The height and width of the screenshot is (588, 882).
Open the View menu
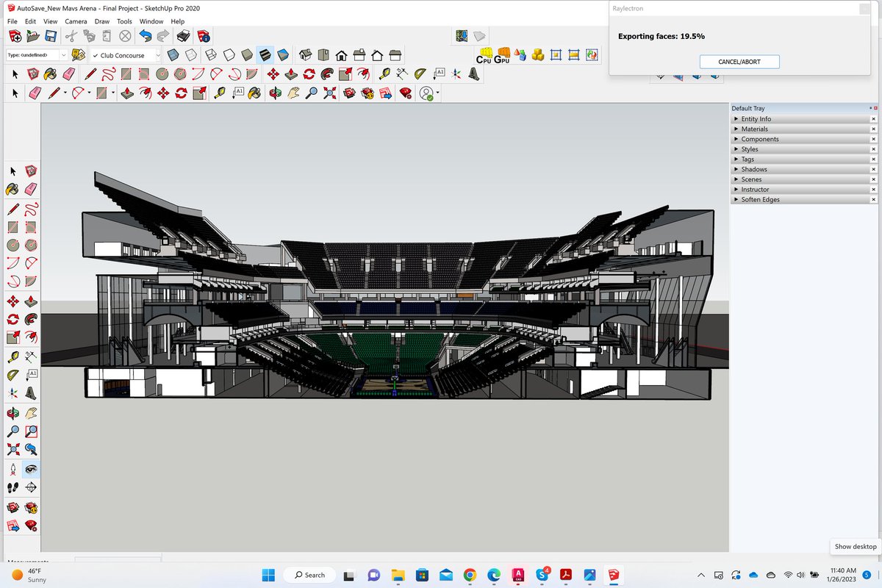51,21
